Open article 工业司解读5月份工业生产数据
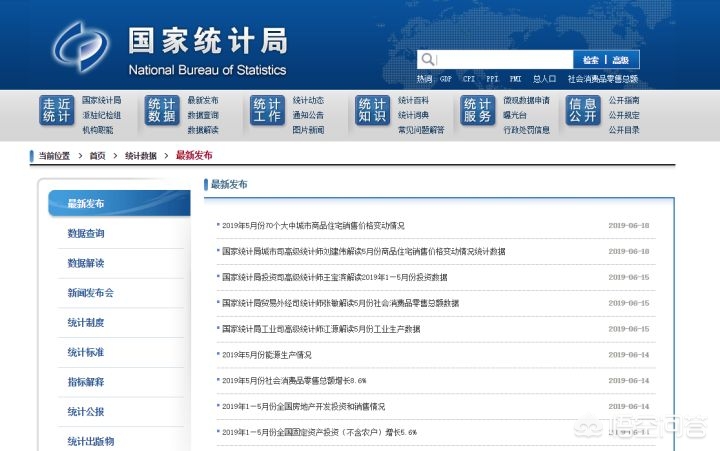The height and width of the screenshot is (451, 720). pos(321,329)
